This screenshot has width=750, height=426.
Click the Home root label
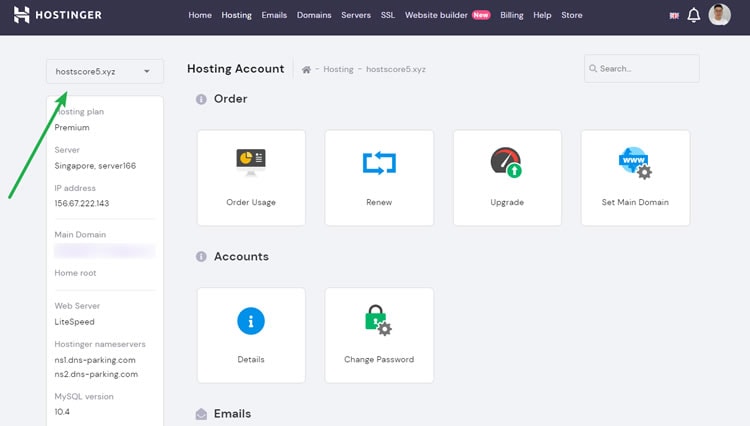click(75, 273)
